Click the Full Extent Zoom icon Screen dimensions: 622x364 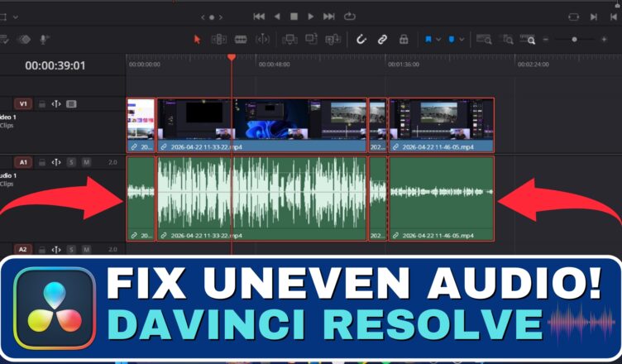(x=484, y=40)
